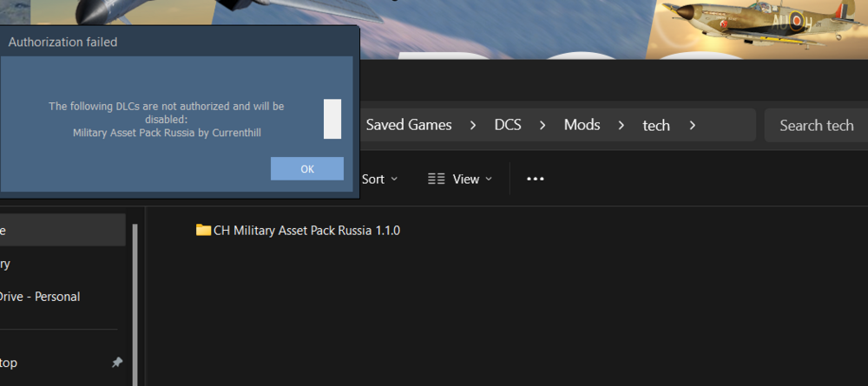The width and height of the screenshot is (868, 386).
Task: Go to the Mods breadcrumb folder
Action: pyautogui.click(x=582, y=125)
